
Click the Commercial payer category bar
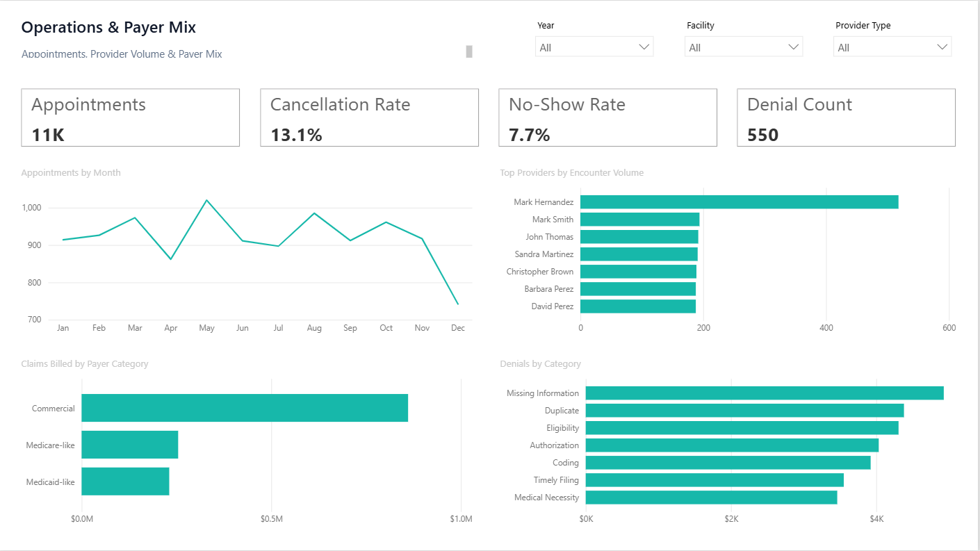(x=245, y=408)
